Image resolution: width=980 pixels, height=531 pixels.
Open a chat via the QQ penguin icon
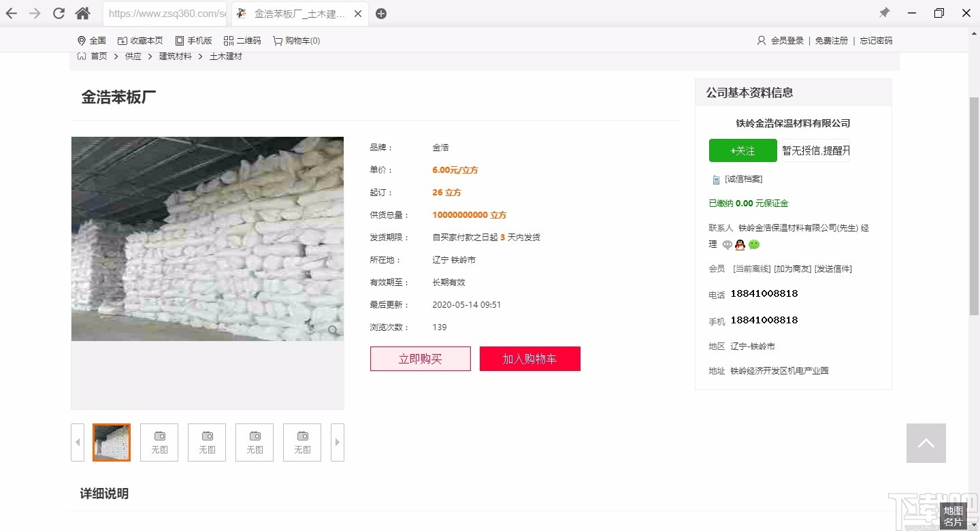coord(740,245)
